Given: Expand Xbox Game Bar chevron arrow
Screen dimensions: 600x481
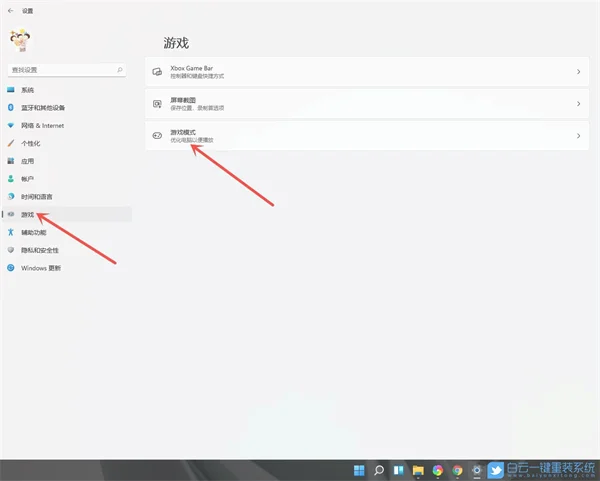Looking at the screenshot, I should click(579, 72).
